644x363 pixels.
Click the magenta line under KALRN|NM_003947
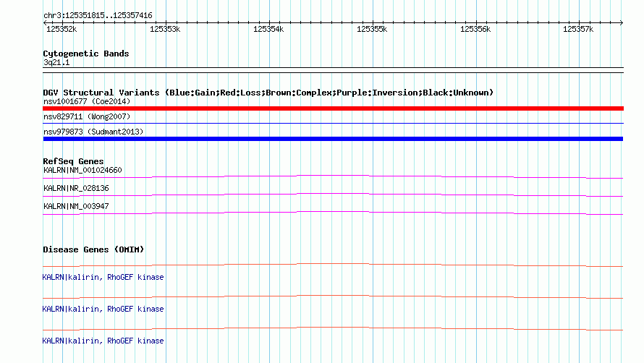pos(333,213)
